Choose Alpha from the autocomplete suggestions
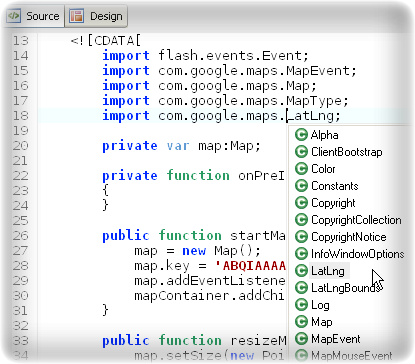 [x=325, y=135]
